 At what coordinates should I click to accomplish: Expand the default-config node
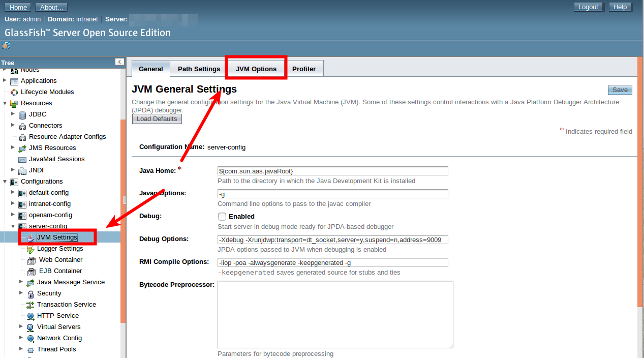click(13, 192)
